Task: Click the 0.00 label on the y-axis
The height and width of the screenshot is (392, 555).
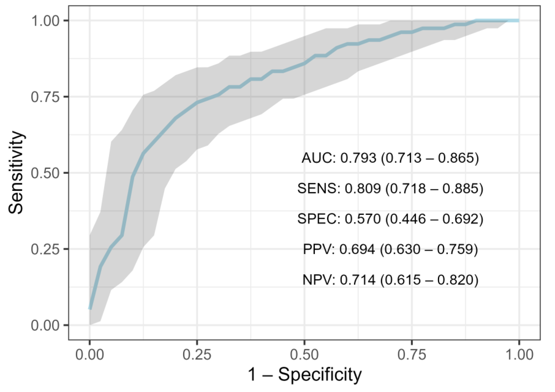Action: (x=45, y=325)
